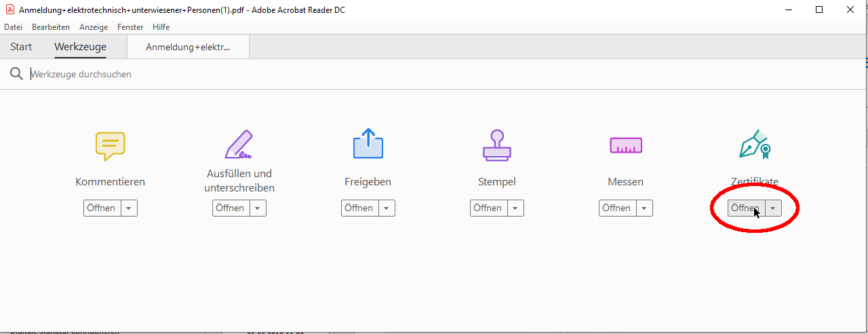
Task: Click the Messen ruler icon
Action: coord(625,145)
